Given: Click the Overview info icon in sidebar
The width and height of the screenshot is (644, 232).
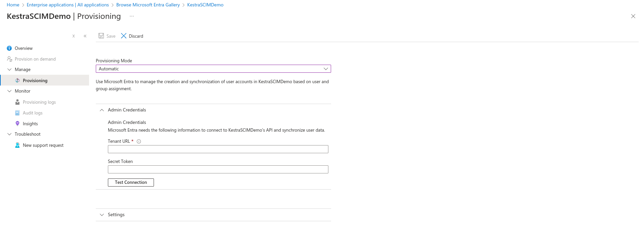Looking at the screenshot, I should pos(9,48).
